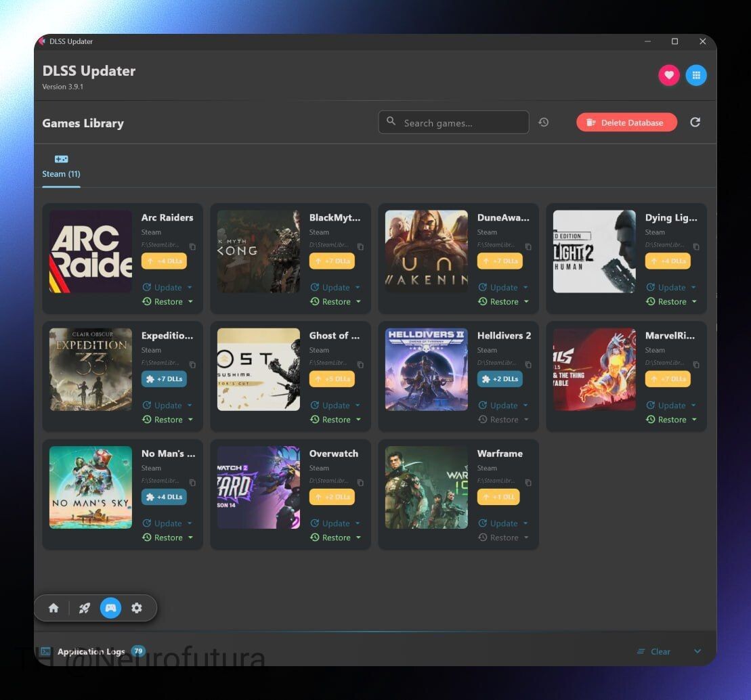Go to Home in bottom navigation
This screenshot has width=751, height=700.
point(53,608)
